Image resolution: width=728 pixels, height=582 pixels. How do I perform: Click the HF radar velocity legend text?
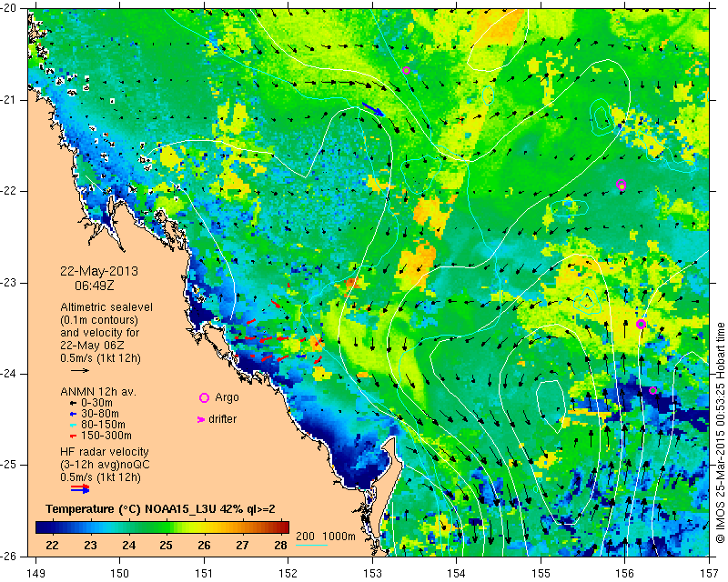(105, 452)
